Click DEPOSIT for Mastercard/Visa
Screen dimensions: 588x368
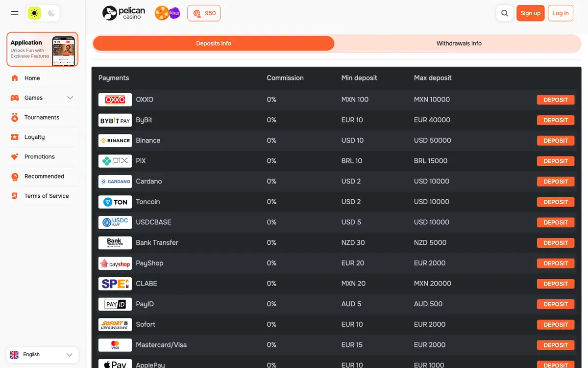(x=556, y=345)
